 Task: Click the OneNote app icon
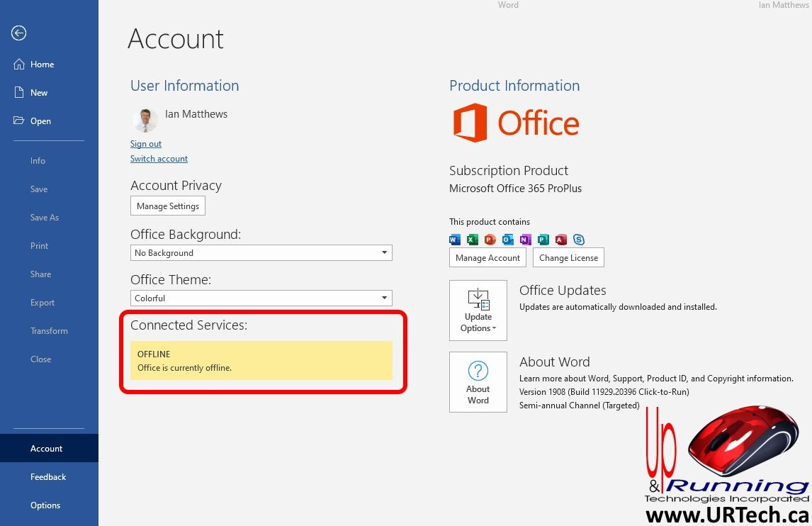pyautogui.click(x=526, y=240)
